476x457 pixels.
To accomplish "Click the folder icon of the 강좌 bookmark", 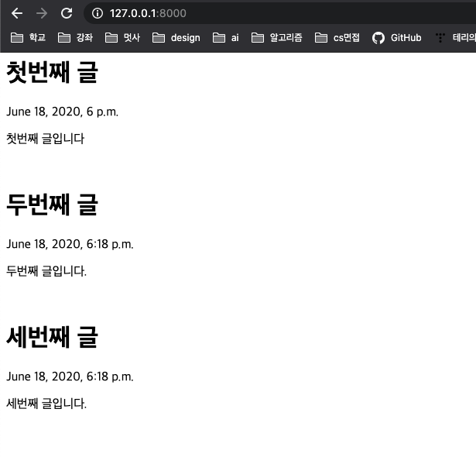I will point(64,38).
